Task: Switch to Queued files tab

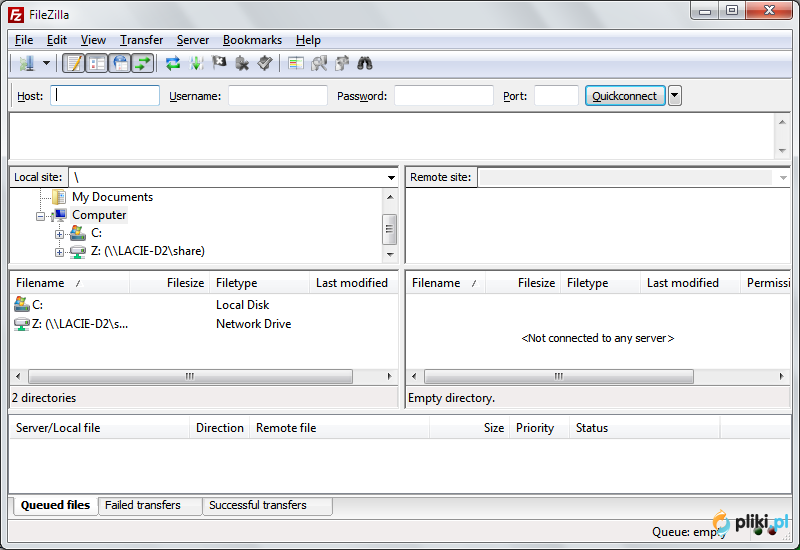Action: [x=55, y=505]
